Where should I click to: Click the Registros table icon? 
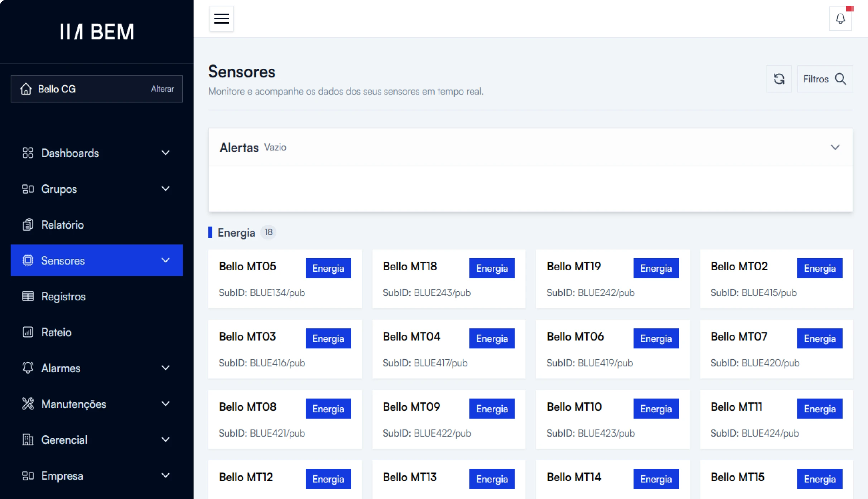pyautogui.click(x=28, y=296)
